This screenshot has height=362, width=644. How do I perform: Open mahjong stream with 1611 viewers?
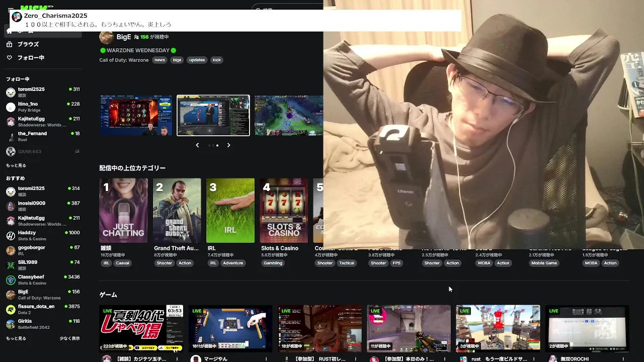[230, 328]
